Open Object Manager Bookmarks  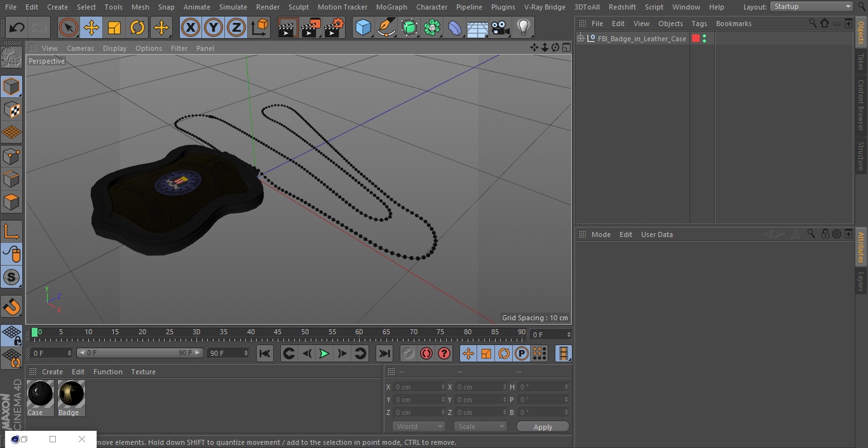[x=733, y=24]
